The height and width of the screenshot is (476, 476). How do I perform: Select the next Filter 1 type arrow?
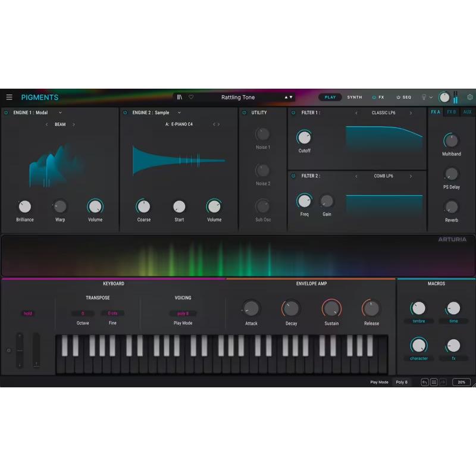pos(411,112)
